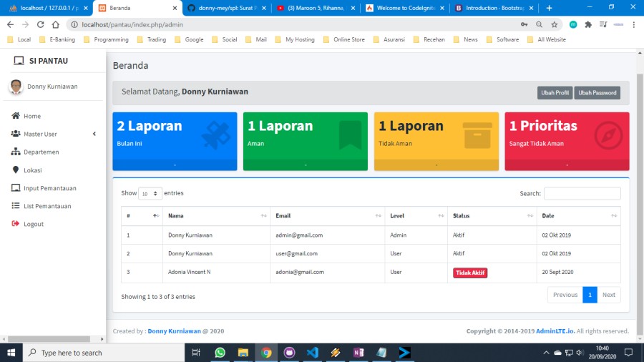Expand the Master User submenu
The image size is (644, 362).
(94, 134)
